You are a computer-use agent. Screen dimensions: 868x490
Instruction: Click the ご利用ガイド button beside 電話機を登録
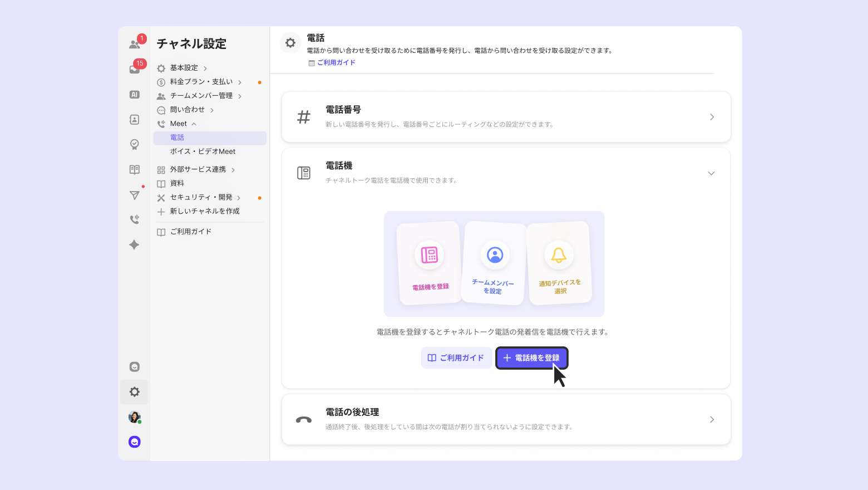(x=456, y=358)
